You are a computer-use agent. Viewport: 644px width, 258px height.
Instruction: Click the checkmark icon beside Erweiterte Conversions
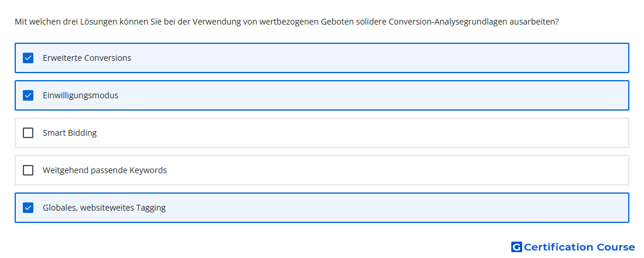point(28,58)
